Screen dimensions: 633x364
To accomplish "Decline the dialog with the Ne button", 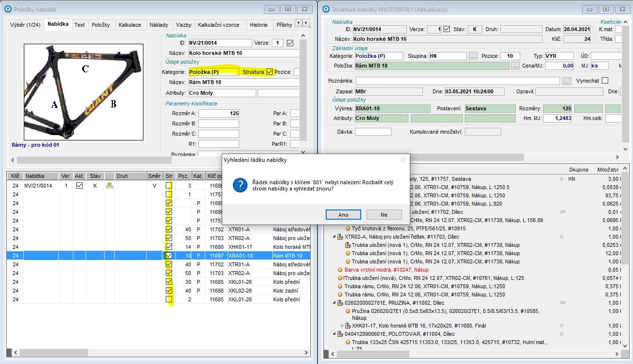I will click(384, 214).
